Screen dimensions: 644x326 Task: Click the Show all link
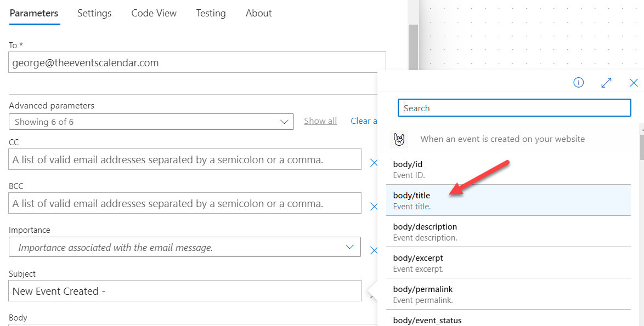pos(320,121)
